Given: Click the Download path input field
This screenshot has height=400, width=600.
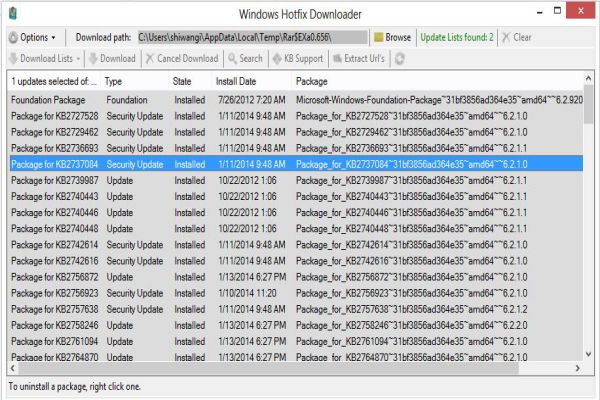Looking at the screenshot, I should 253,38.
